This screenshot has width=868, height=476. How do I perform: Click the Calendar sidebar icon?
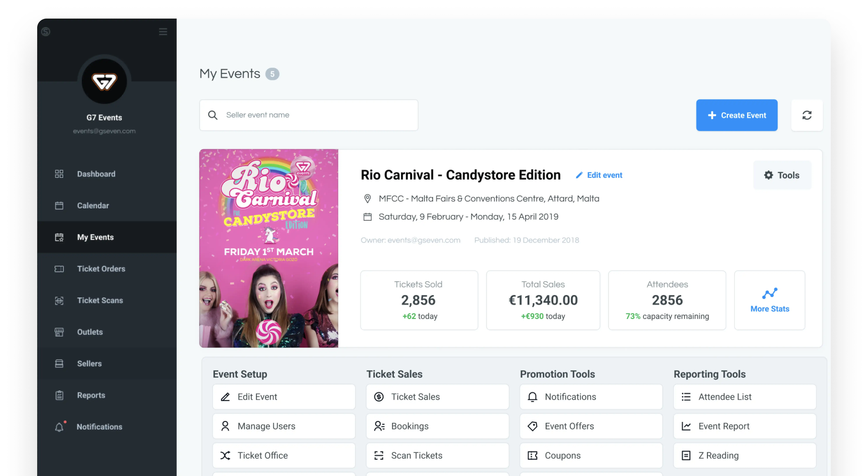click(59, 206)
